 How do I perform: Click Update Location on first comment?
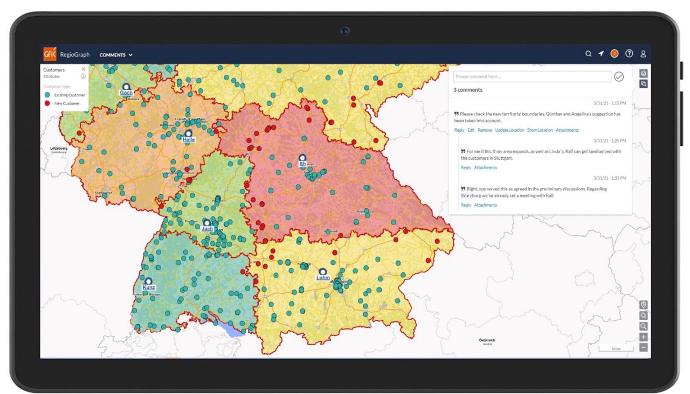pos(510,130)
